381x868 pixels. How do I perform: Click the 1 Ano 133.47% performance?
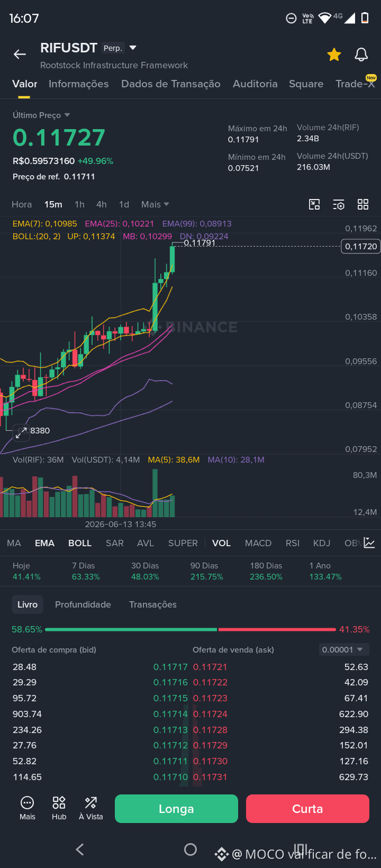(x=325, y=571)
